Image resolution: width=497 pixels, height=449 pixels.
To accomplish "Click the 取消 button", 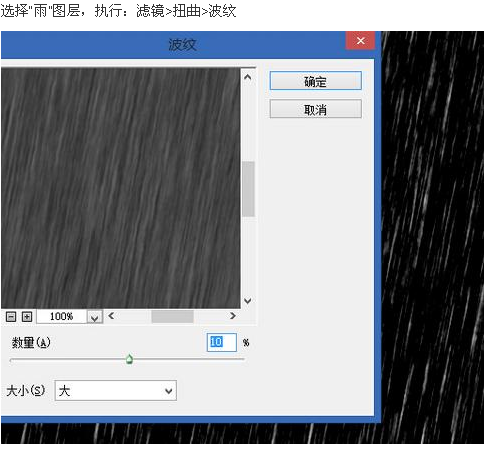I will (x=315, y=109).
